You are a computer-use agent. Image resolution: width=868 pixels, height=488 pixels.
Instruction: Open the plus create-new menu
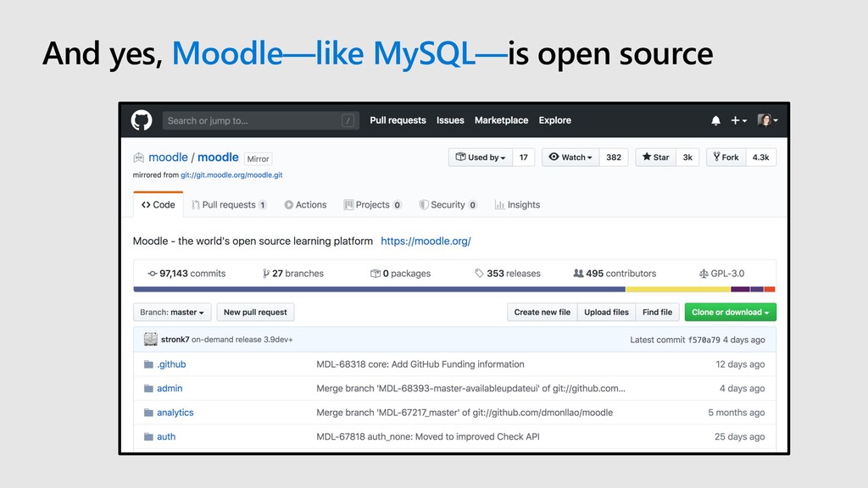[738, 120]
